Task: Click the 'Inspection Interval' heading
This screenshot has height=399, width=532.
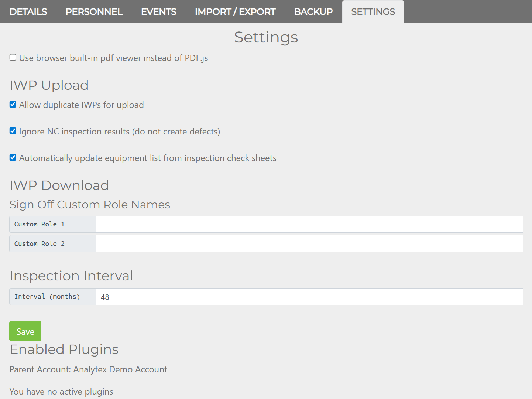Action: 71,276
